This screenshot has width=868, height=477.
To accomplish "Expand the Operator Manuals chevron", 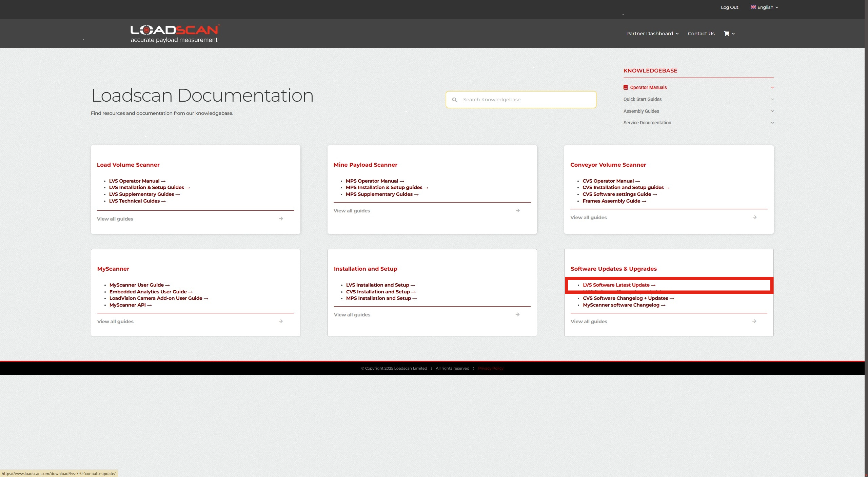I will [x=772, y=87].
